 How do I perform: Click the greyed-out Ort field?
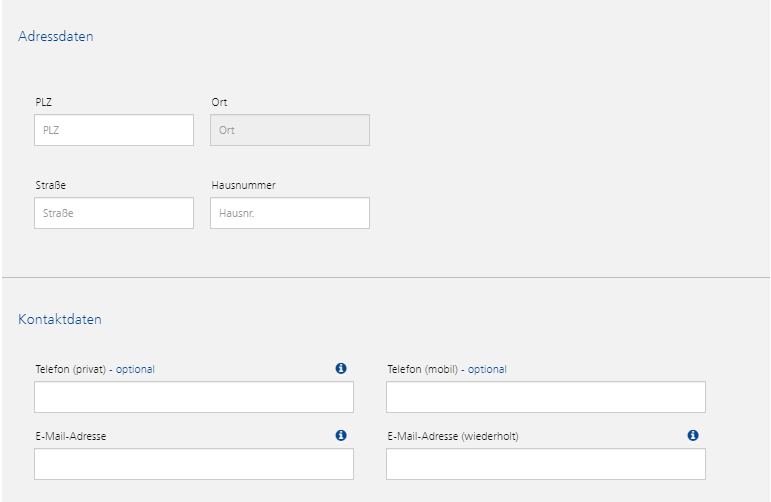point(290,130)
